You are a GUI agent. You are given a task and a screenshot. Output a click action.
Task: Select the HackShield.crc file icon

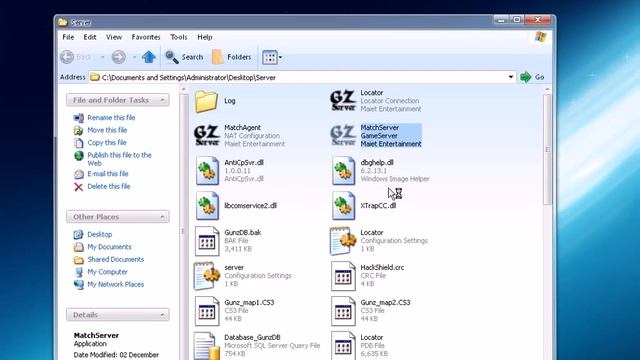coord(343,276)
